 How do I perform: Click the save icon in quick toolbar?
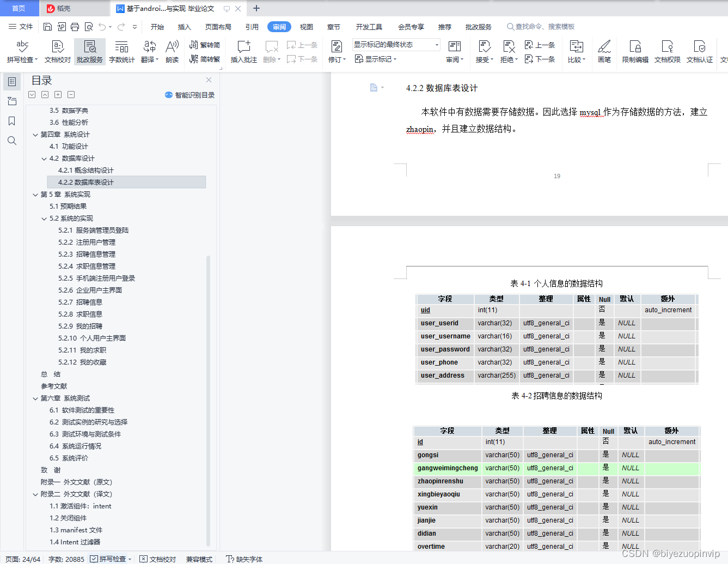click(x=47, y=27)
